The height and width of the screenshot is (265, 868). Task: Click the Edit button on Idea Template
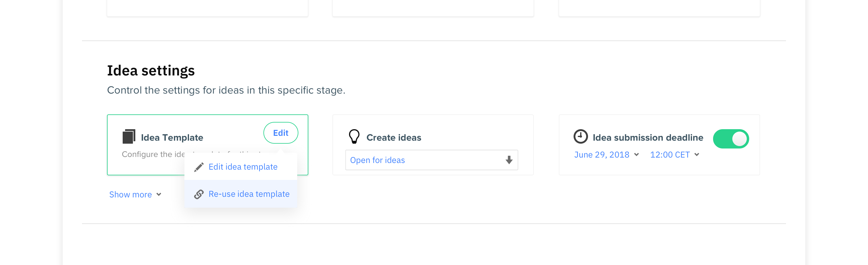[x=281, y=133]
